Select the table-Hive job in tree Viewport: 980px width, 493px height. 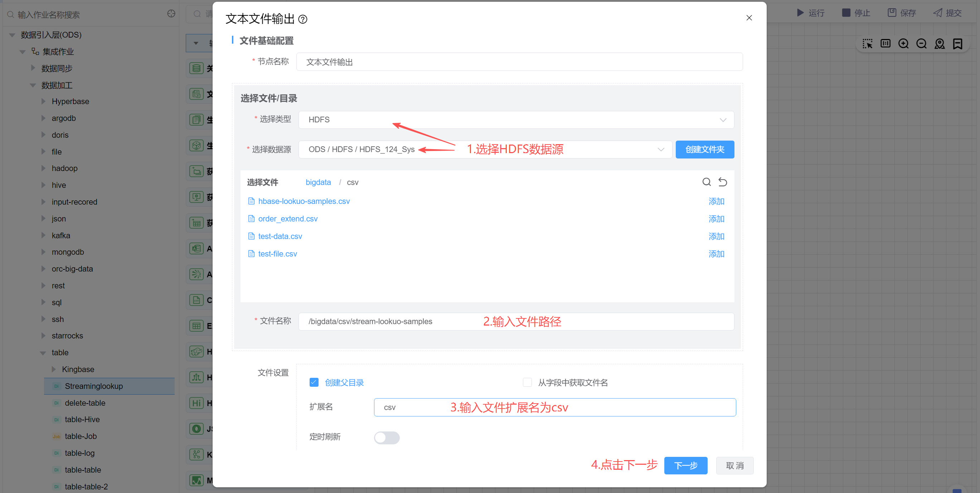point(82,420)
